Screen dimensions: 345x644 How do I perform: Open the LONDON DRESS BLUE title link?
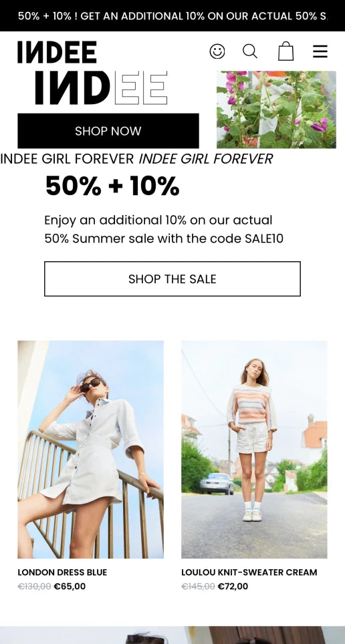62,572
